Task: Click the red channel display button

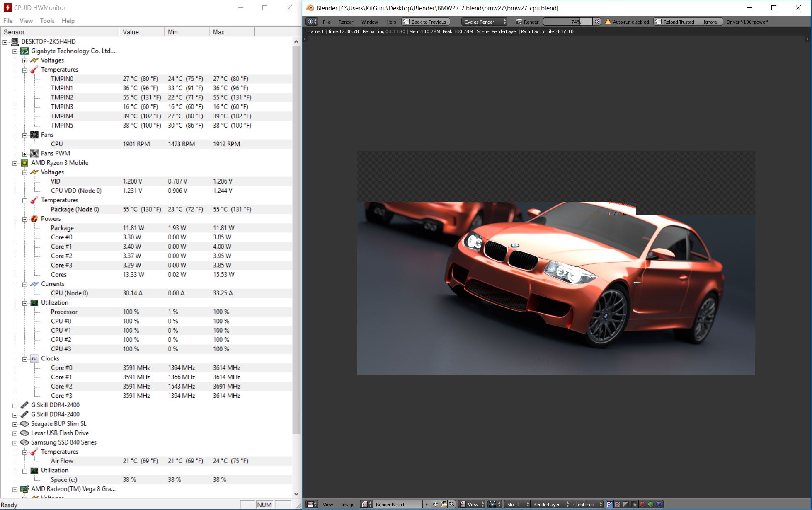Action: [642, 504]
